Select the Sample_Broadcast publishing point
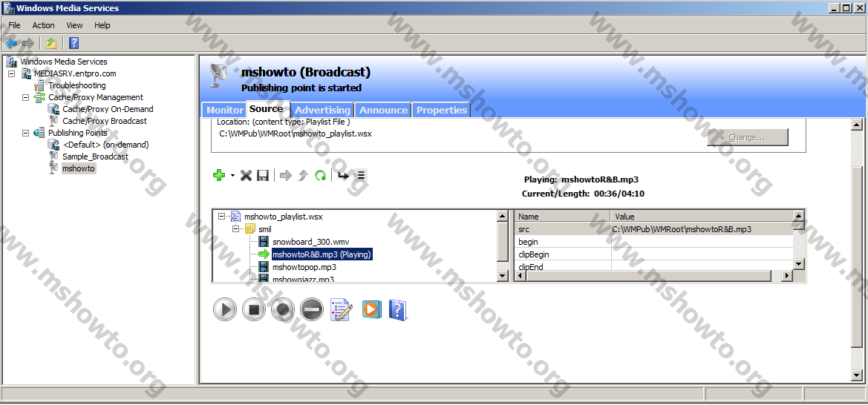Image resolution: width=868 pixels, height=405 pixels. (x=95, y=157)
